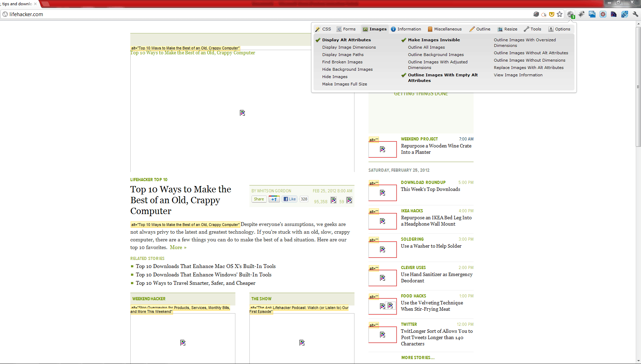This screenshot has width=641, height=364.
Task: Open the Miscellaneous tab
Action: [x=444, y=29]
